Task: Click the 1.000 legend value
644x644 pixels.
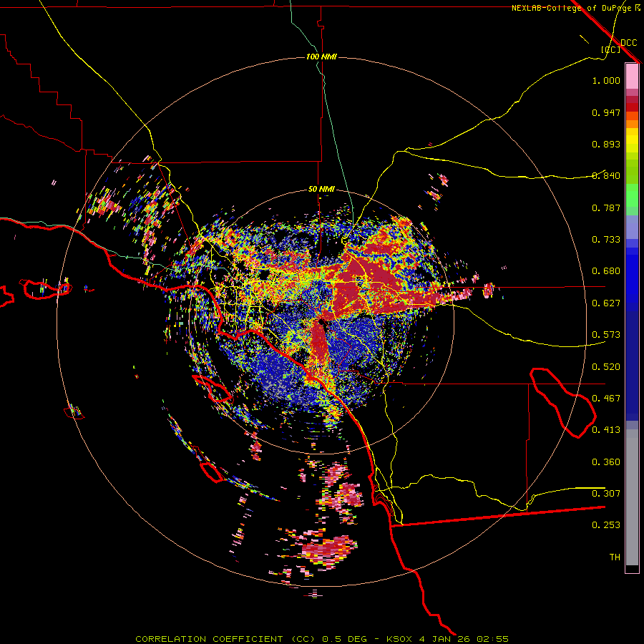Action: click(606, 80)
